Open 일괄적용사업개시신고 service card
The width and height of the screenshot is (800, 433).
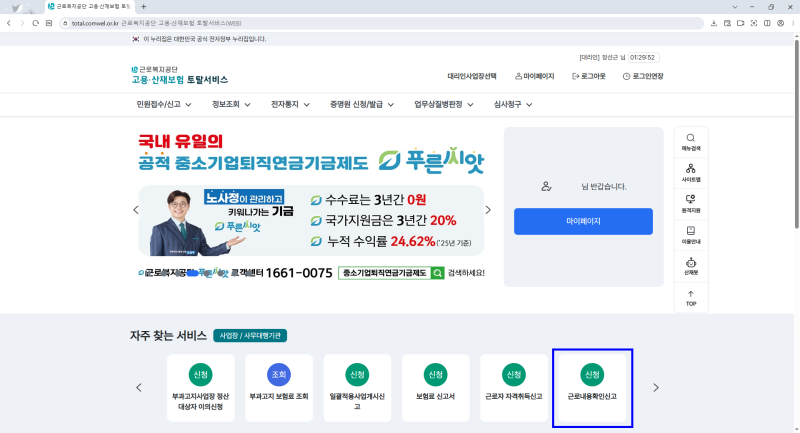pos(357,388)
